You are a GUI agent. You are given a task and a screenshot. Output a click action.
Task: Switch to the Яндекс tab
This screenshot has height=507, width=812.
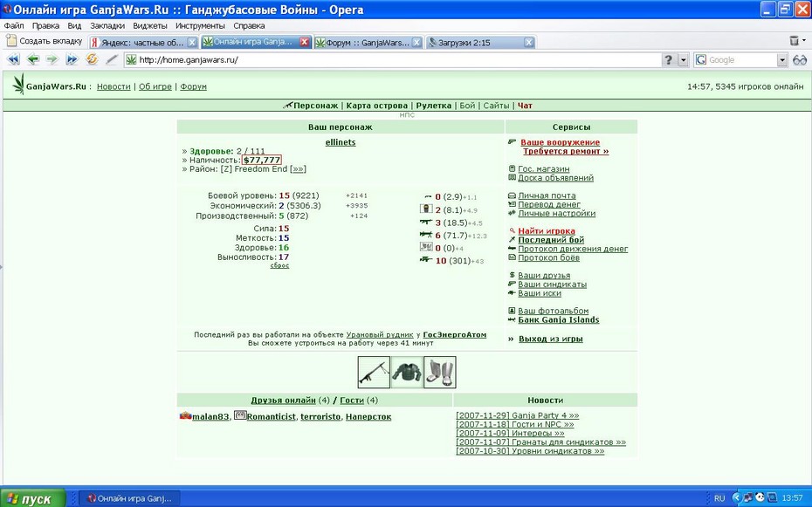[143, 43]
